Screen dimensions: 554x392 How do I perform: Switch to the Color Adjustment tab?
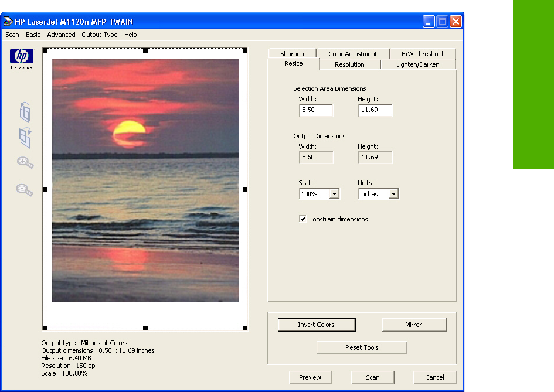352,54
